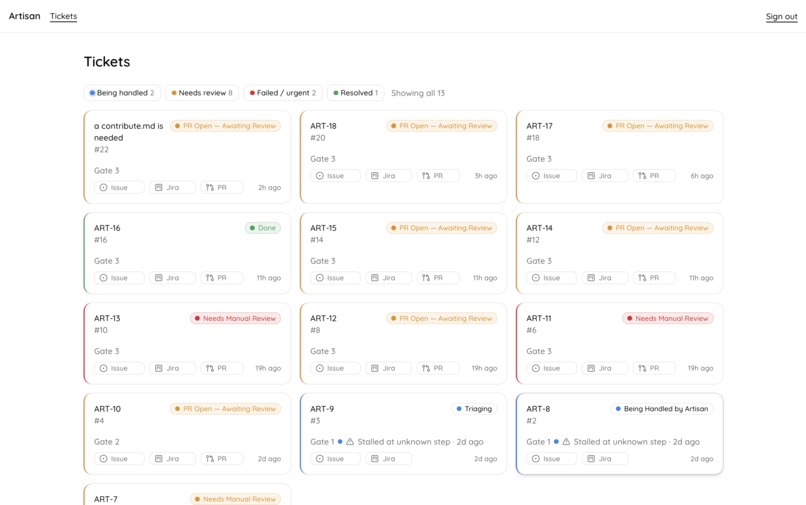Open the ART-10 ticket title
The width and height of the screenshot is (806, 505).
pyautogui.click(x=107, y=409)
